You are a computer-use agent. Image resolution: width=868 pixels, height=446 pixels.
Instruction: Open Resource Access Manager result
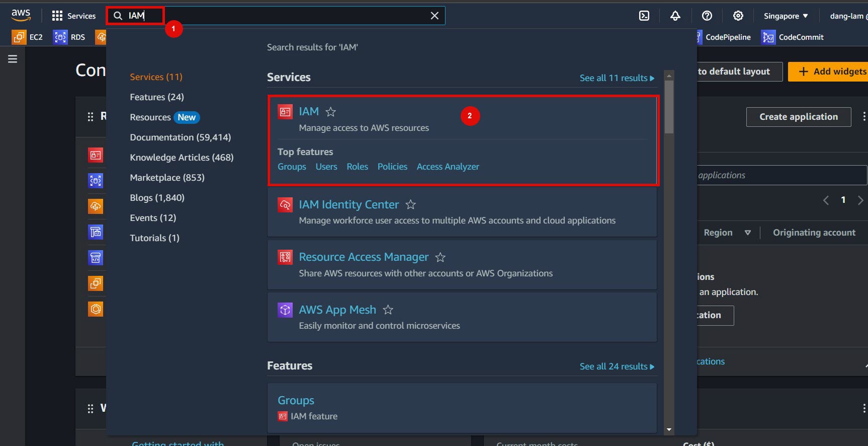(364, 257)
